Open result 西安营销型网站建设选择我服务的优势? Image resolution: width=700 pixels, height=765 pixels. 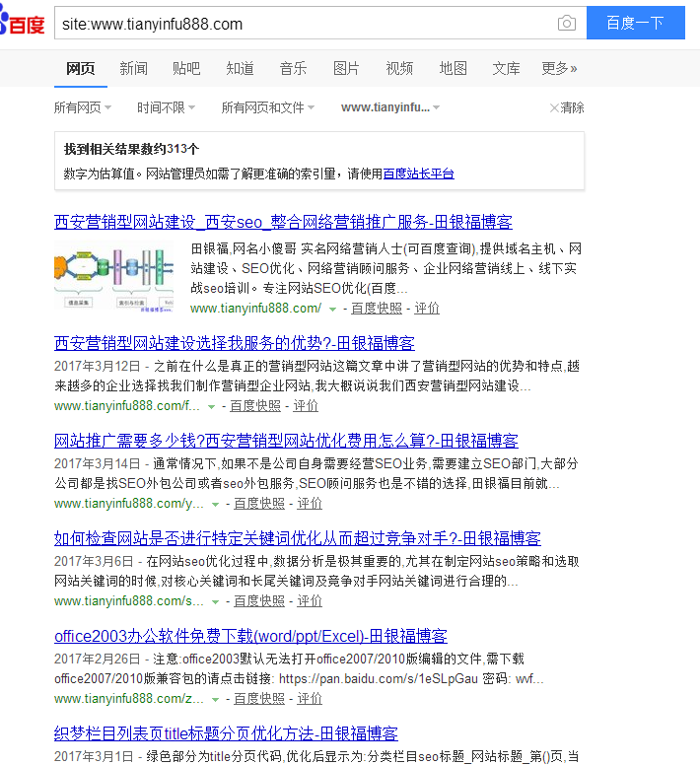[234, 343]
